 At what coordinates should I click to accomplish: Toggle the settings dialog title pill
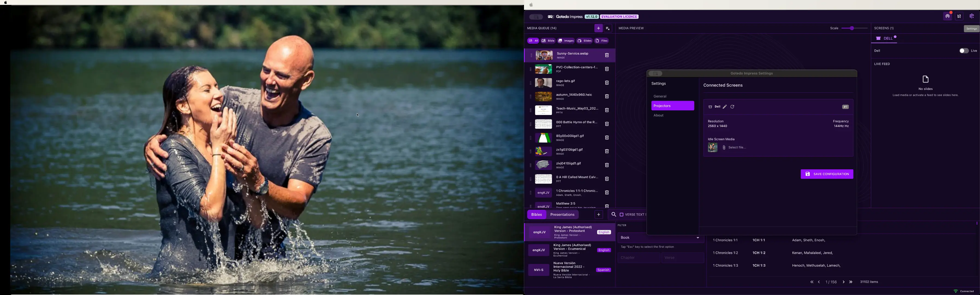click(x=656, y=73)
